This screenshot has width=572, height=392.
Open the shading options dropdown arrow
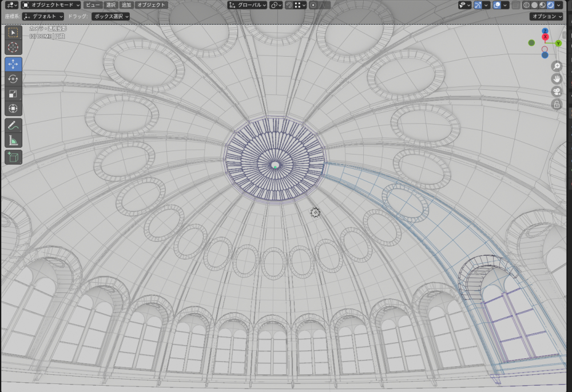tap(558, 5)
